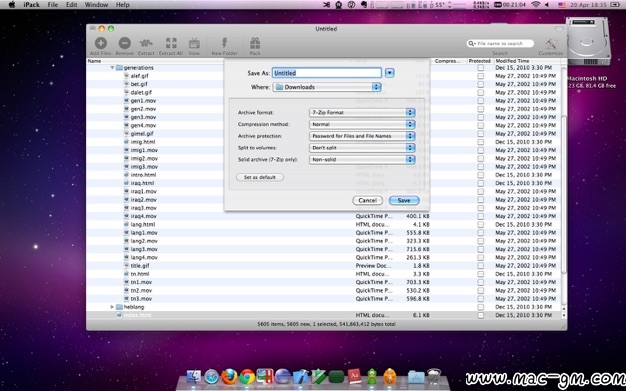Sort by the Name column header
Viewport: 626px width, 391px height.
tap(155, 61)
